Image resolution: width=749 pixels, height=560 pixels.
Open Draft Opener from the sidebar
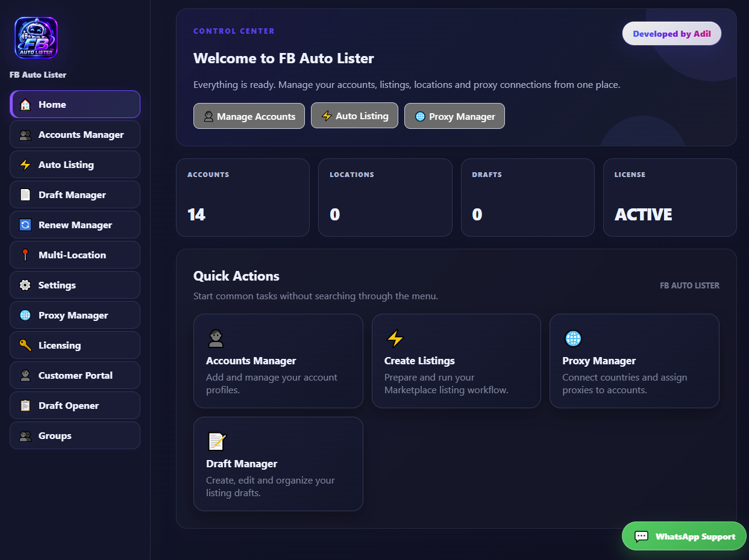pos(75,405)
